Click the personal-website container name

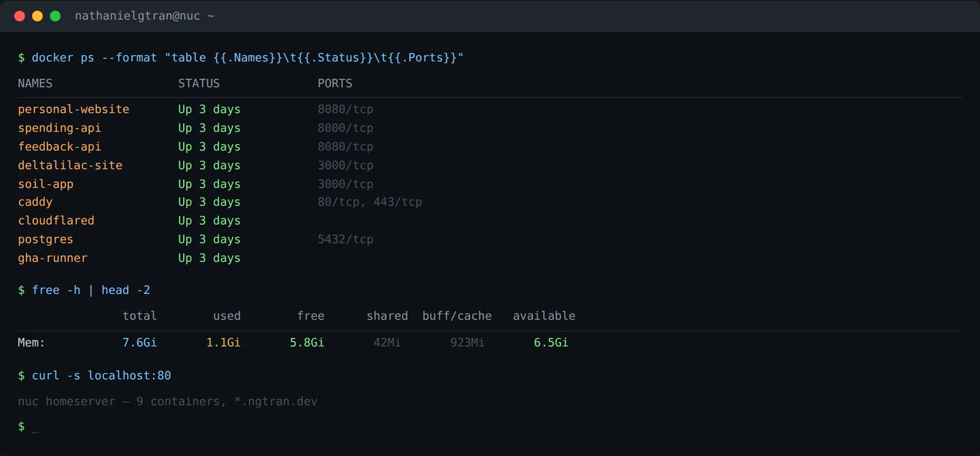point(73,110)
